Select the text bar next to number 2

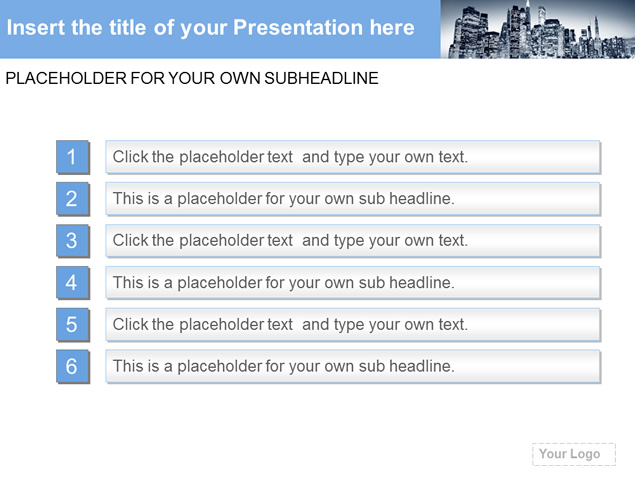(x=353, y=199)
